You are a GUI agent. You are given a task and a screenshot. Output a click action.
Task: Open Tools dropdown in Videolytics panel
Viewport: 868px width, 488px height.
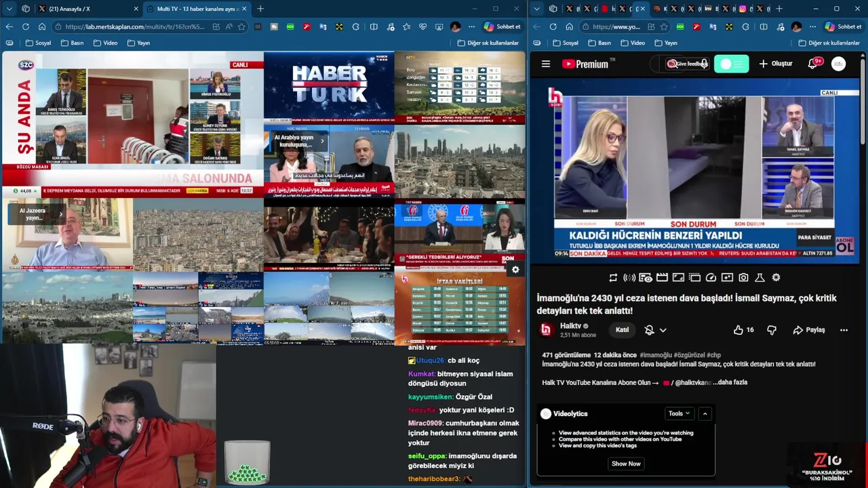coord(679,413)
